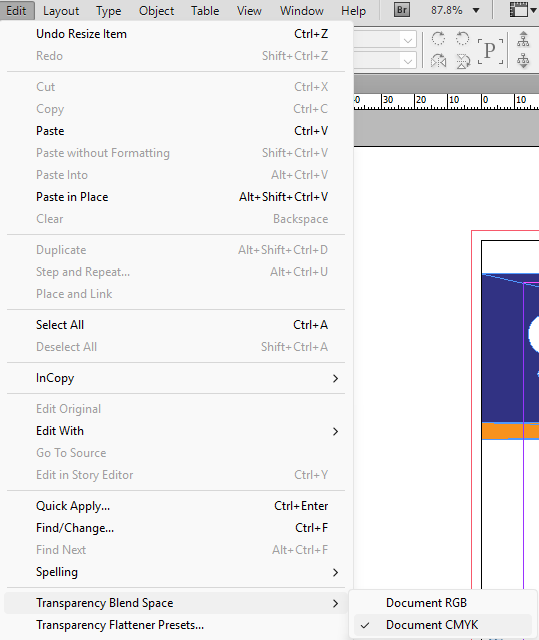The height and width of the screenshot is (640, 539).
Task: Click the horizontal ruler at mark 30
Action: tap(388, 100)
